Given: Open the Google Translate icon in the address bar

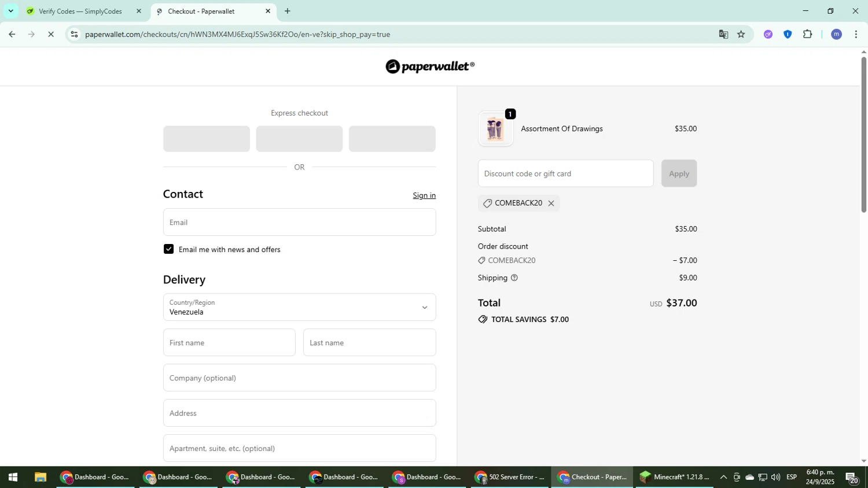Looking at the screenshot, I should click(x=723, y=35).
